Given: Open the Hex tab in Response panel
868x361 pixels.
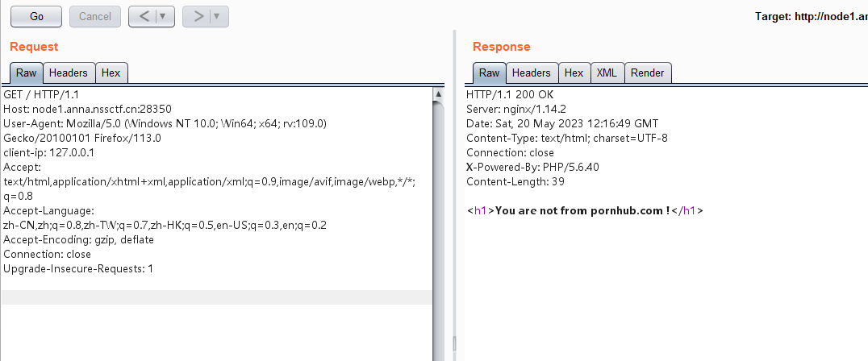Looking at the screenshot, I should [x=574, y=73].
